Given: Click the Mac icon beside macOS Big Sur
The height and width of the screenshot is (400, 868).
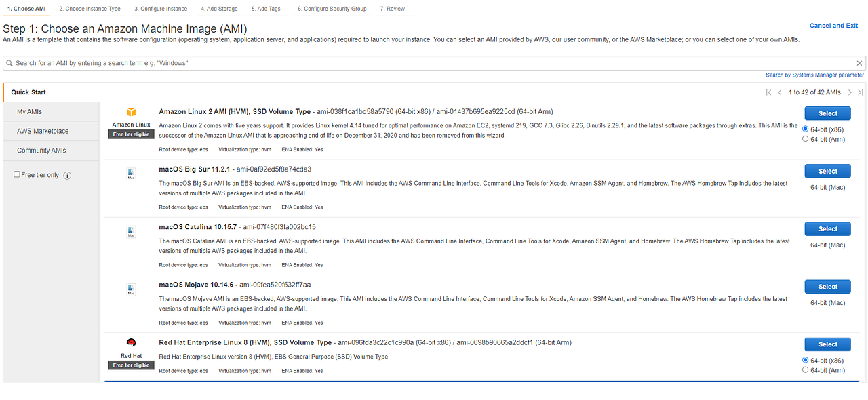Looking at the screenshot, I should [x=130, y=174].
